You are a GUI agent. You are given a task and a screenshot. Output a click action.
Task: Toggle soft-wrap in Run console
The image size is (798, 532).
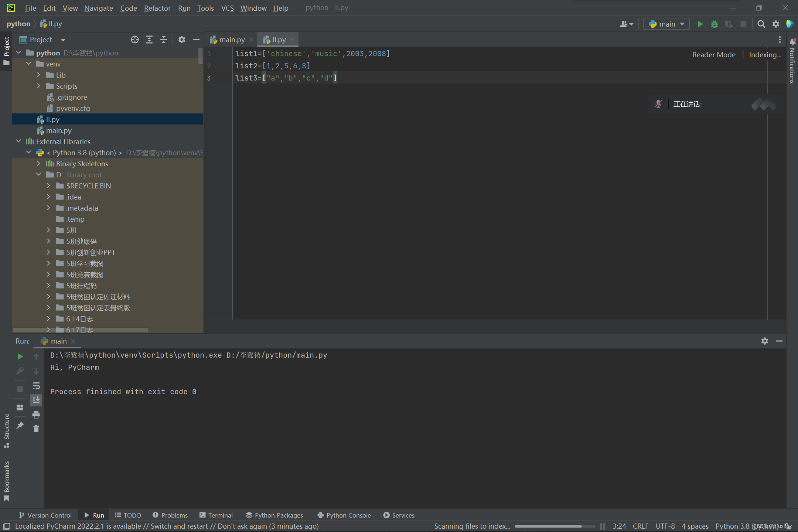(36, 386)
